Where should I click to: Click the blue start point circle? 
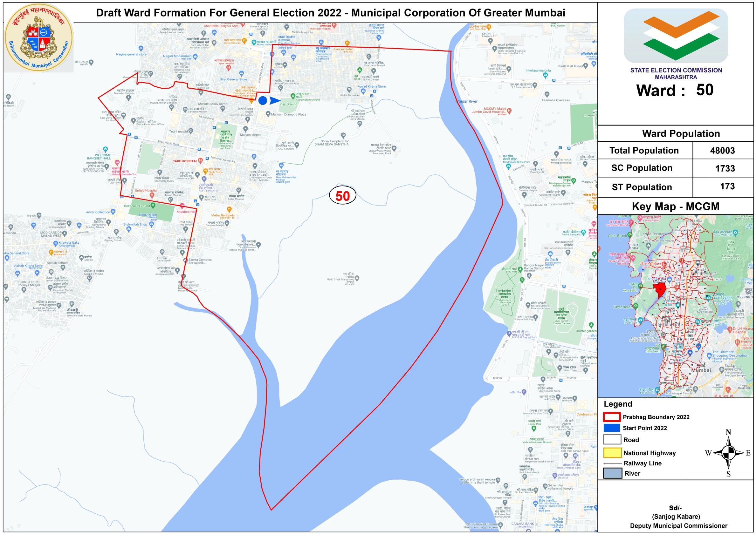[262, 101]
